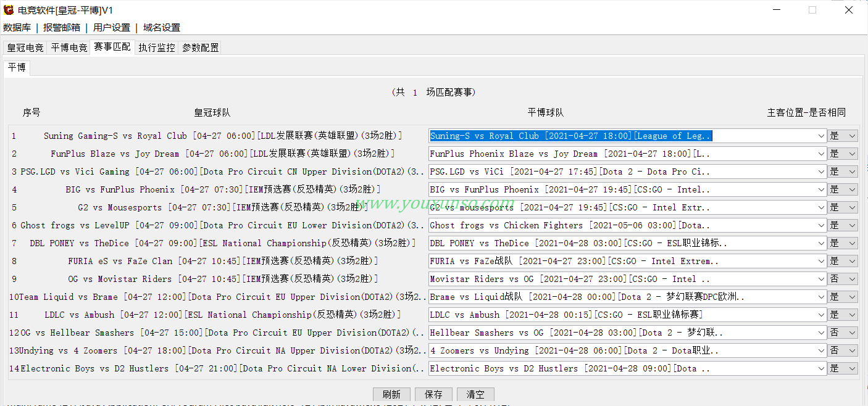Open row 8 是/否 position dropdown
The height and width of the screenshot is (406, 868).
coord(843,261)
